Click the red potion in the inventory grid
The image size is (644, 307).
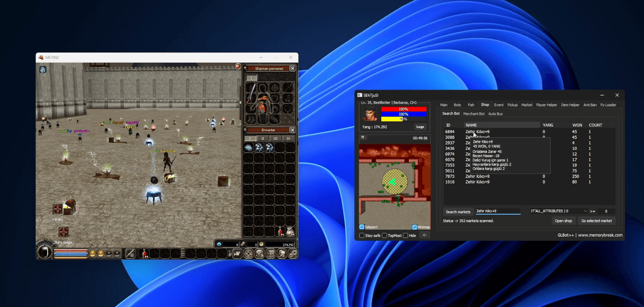280,232
